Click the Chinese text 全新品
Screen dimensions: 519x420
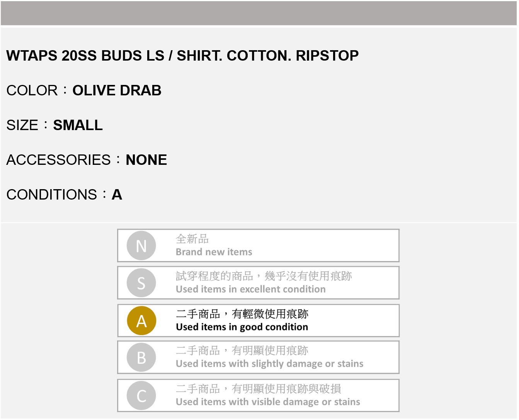[x=192, y=239]
